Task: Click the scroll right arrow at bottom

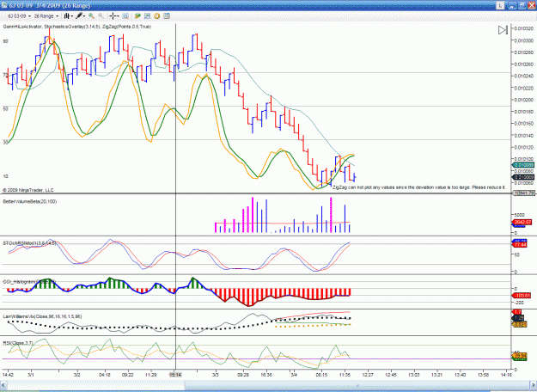Action: click(534, 386)
